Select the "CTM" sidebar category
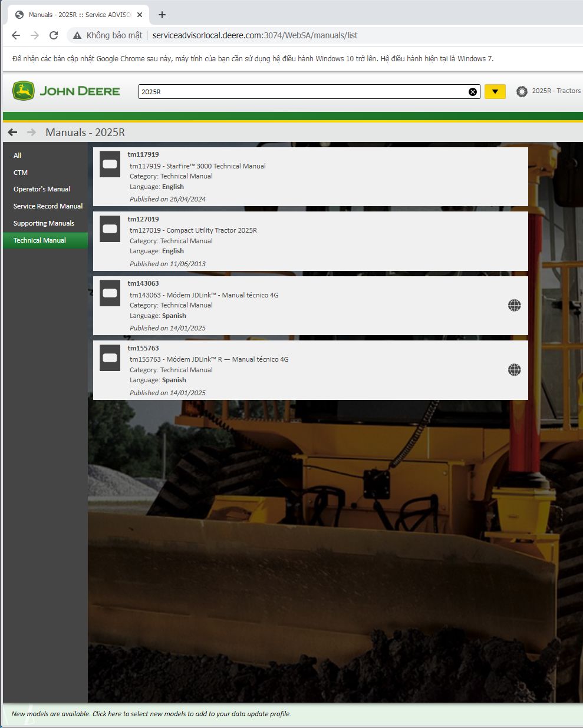 point(20,172)
